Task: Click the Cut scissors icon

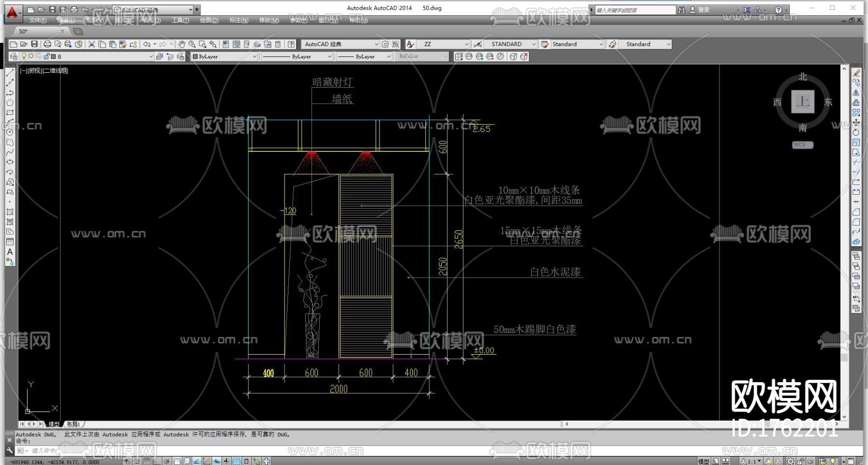Action: coord(92,44)
